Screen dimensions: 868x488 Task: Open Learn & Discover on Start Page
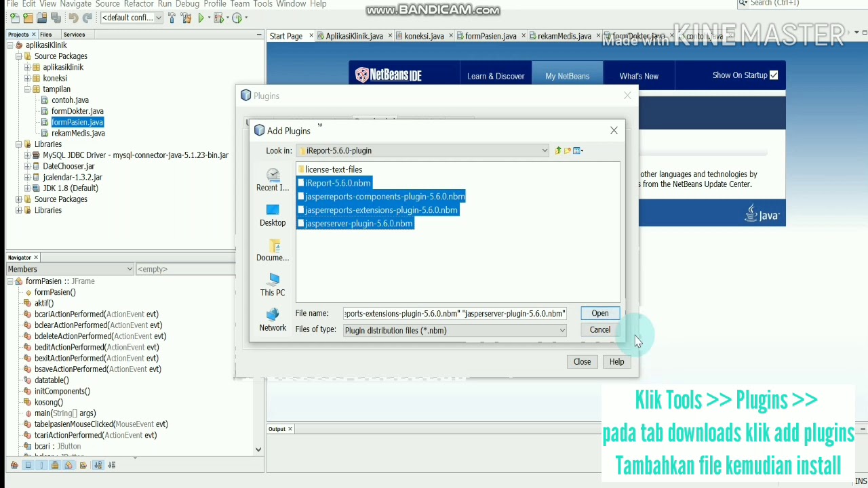point(496,76)
